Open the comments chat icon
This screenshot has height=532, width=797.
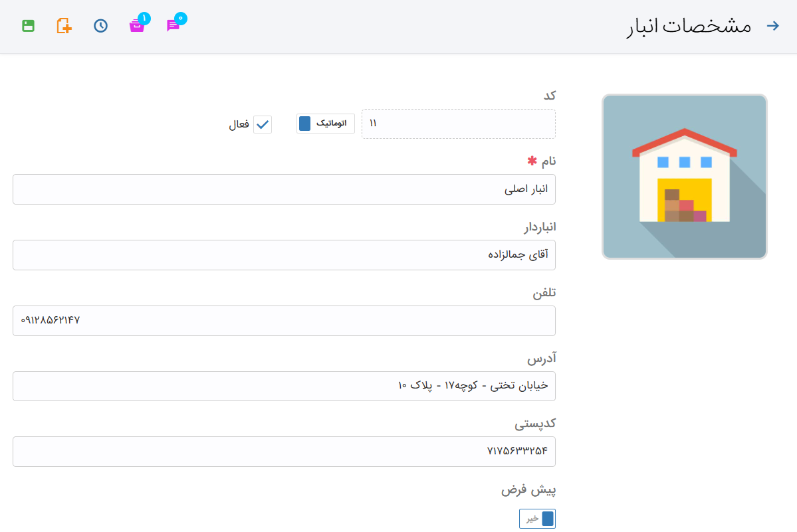tap(174, 24)
